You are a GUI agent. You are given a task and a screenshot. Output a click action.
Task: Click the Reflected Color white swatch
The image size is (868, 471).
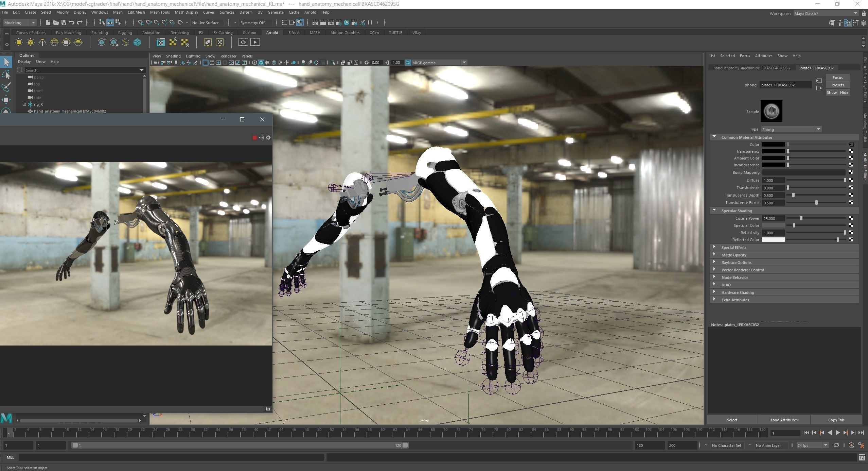tap(773, 240)
